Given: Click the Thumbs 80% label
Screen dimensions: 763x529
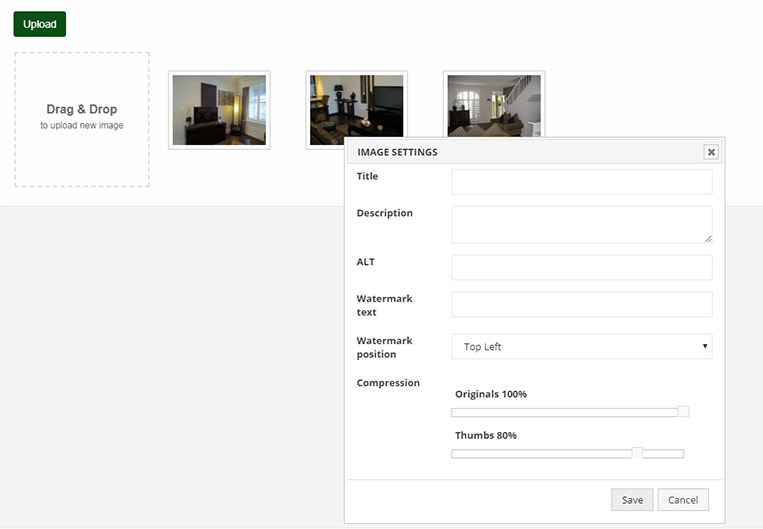Looking at the screenshot, I should [x=486, y=436].
